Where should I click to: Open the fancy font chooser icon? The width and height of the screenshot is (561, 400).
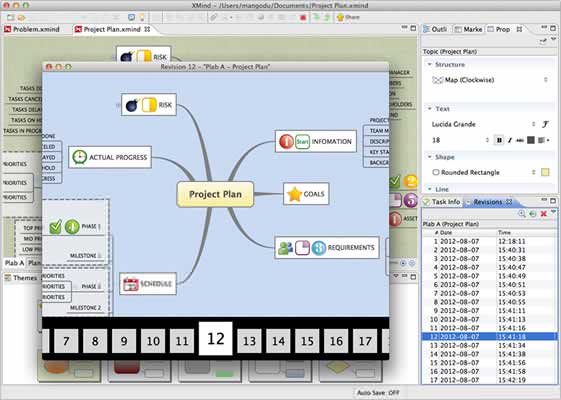coord(545,124)
